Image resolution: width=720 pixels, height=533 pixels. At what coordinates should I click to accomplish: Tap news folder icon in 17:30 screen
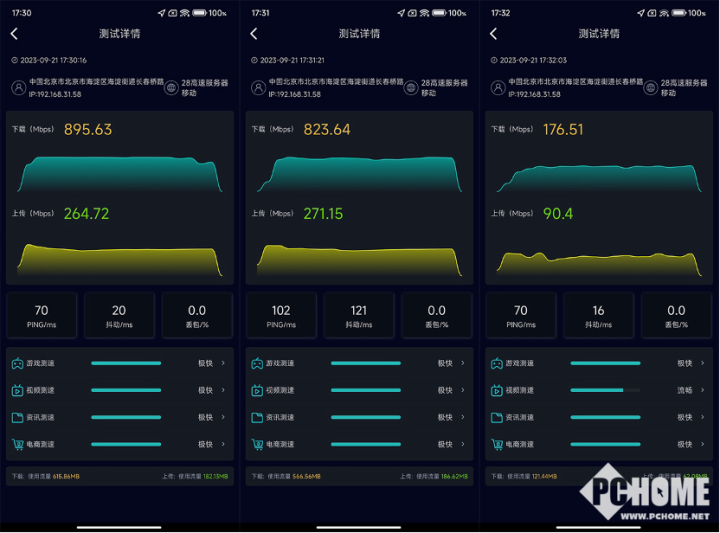[17, 418]
